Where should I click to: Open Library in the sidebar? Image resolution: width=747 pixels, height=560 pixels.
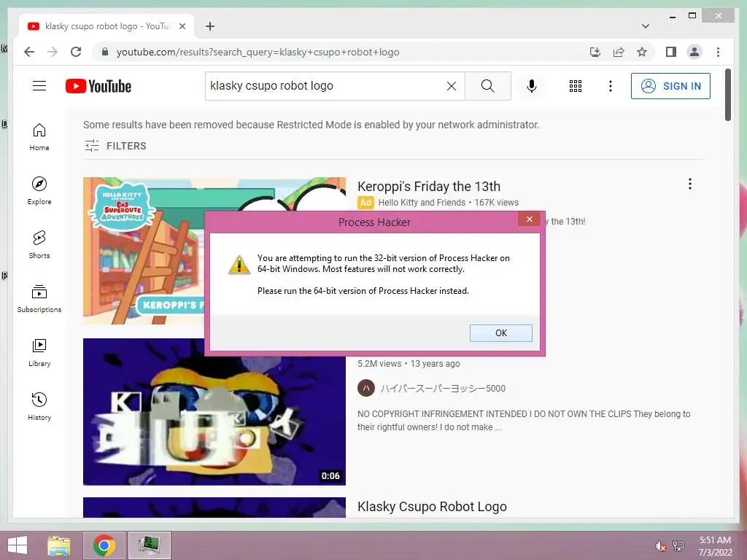tap(39, 352)
